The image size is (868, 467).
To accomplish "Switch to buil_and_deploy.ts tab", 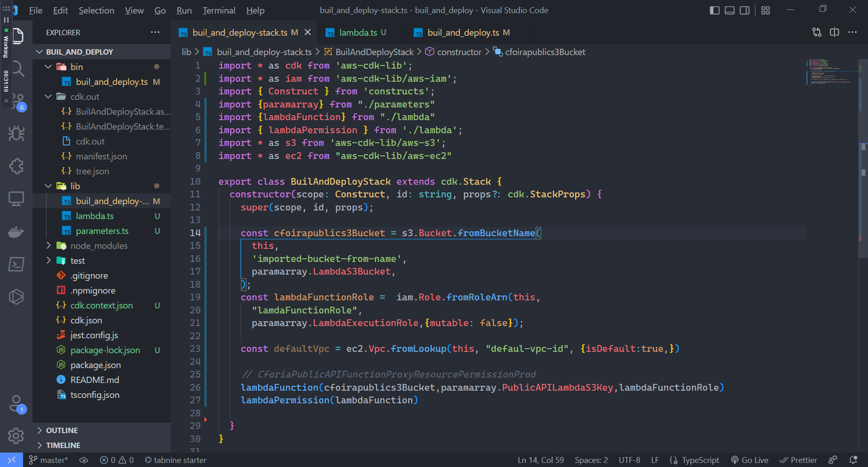I will click(468, 33).
